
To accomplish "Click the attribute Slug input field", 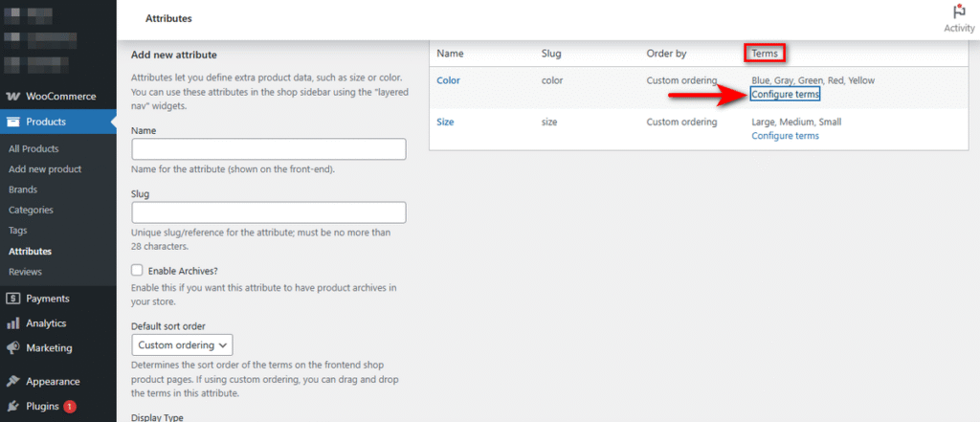I will pyautogui.click(x=269, y=212).
